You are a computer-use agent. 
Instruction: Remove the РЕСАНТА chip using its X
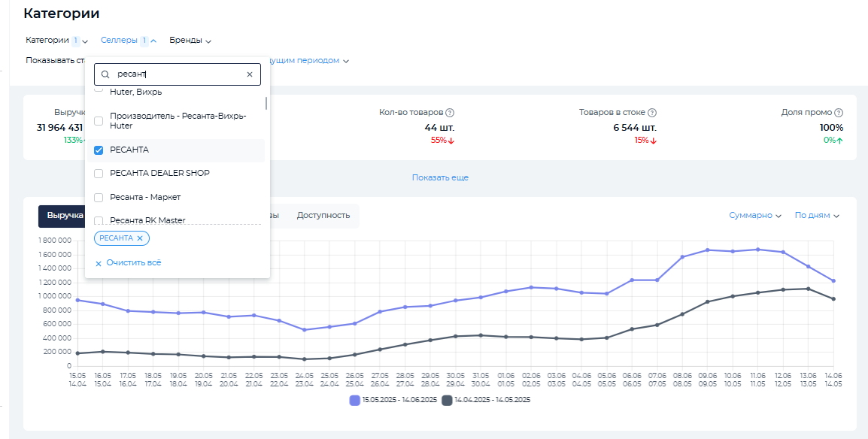click(140, 238)
